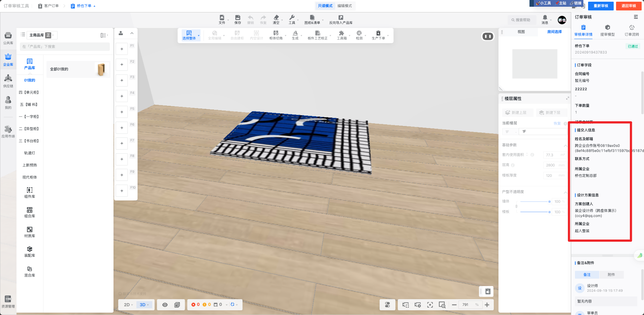644x315 pixels.
Task: Open the 主商品库 library dropdown
Action: pyautogui.click(x=42, y=35)
